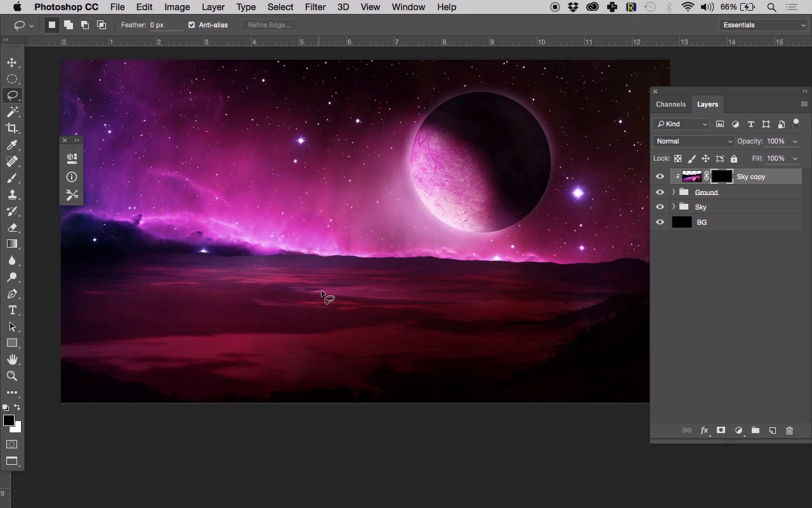Click the Feather input field
Screen dimensions: 812x508
(165, 25)
